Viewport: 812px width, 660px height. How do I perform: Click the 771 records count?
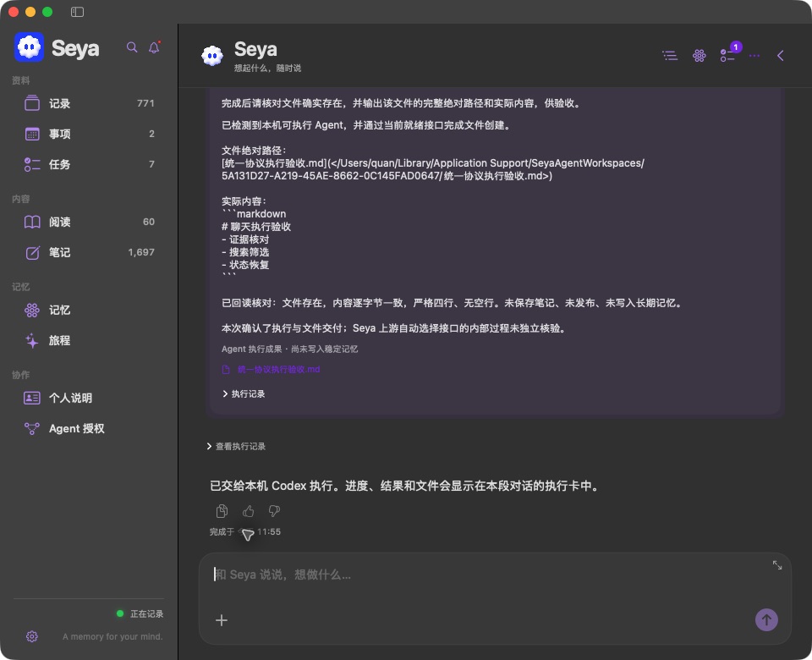(x=145, y=103)
